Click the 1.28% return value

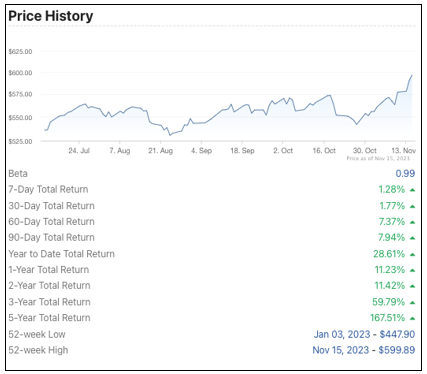392,190
